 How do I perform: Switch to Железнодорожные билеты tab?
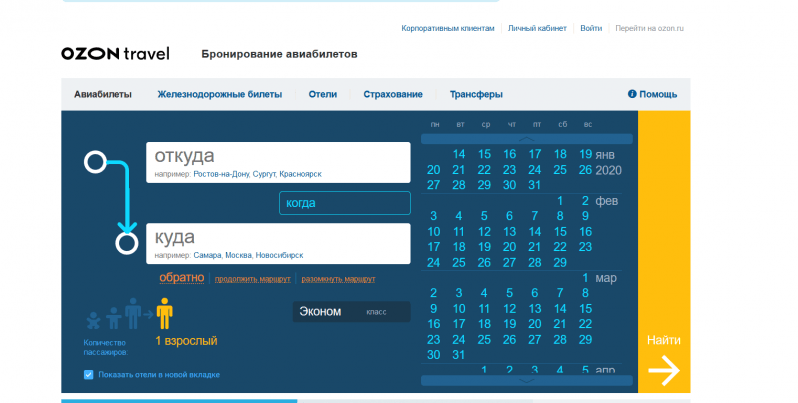(219, 94)
